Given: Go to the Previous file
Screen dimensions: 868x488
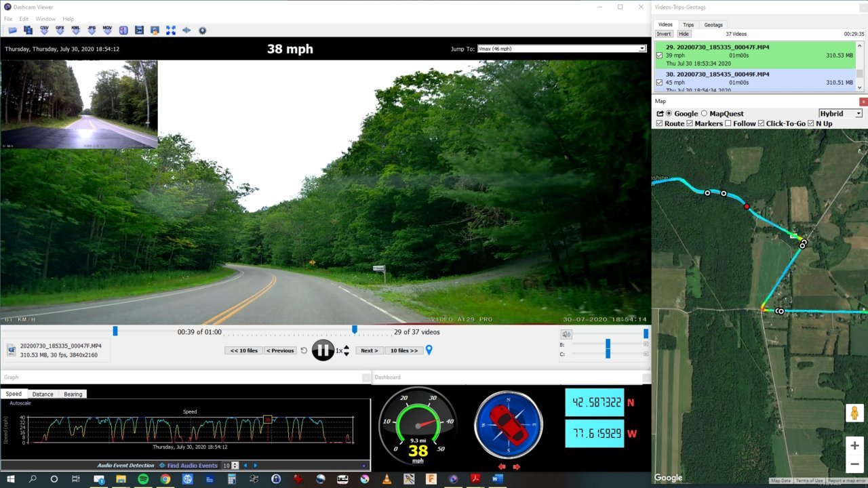Looking at the screenshot, I should point(281,350).
